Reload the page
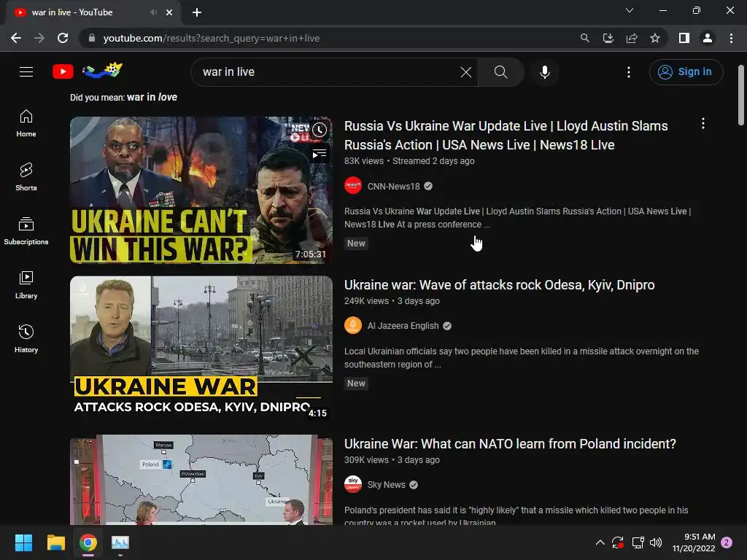 [63, 38]
